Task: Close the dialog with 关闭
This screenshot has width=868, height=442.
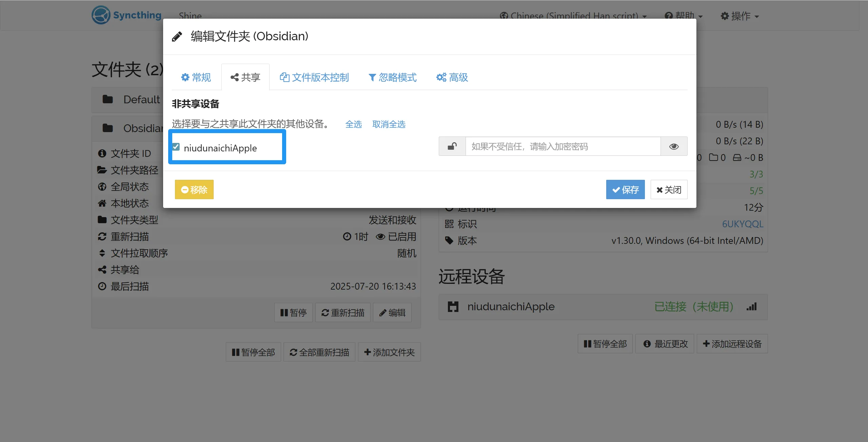Action: [669, 189]
